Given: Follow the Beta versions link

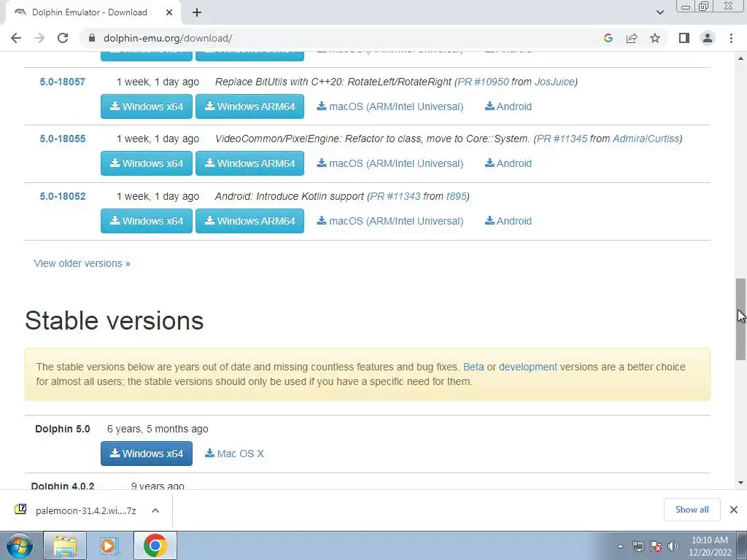Looking at the screenshot, I should pyautogui.click(x=473, y=367).
